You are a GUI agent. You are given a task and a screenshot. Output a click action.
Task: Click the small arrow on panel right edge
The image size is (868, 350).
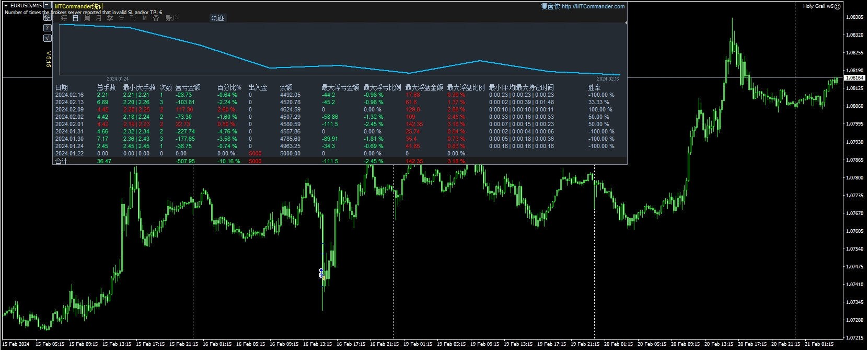626,22
